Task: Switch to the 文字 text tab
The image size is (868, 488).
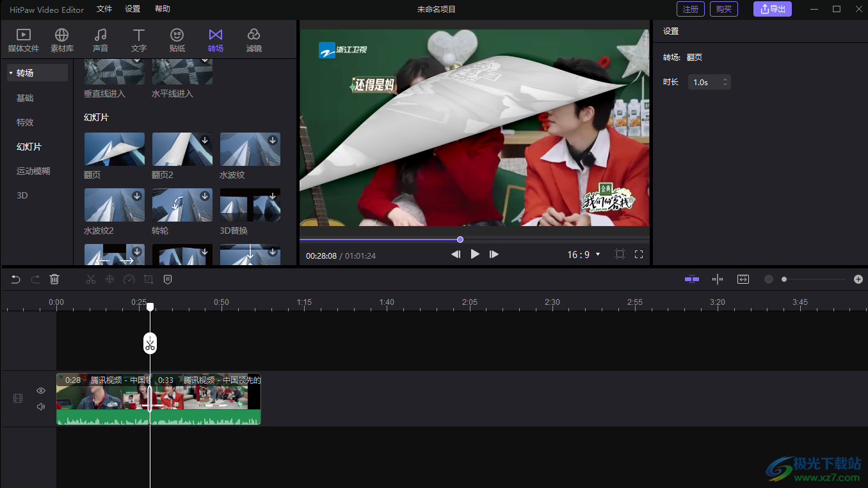Action: click(x=139, y=40)
